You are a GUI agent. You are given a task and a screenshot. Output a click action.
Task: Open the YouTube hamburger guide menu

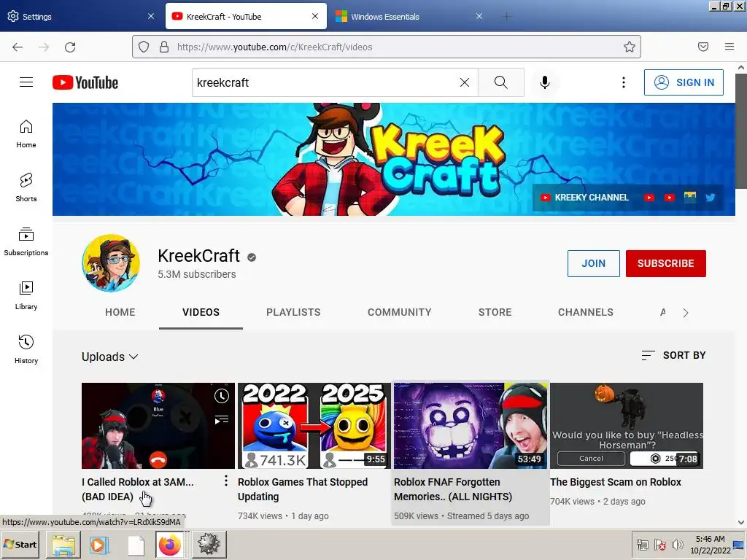[26, 82]
